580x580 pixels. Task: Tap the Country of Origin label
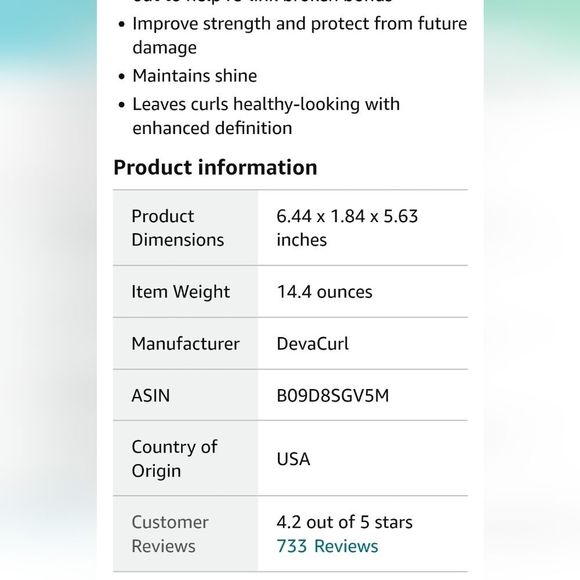tap(174, 459)
